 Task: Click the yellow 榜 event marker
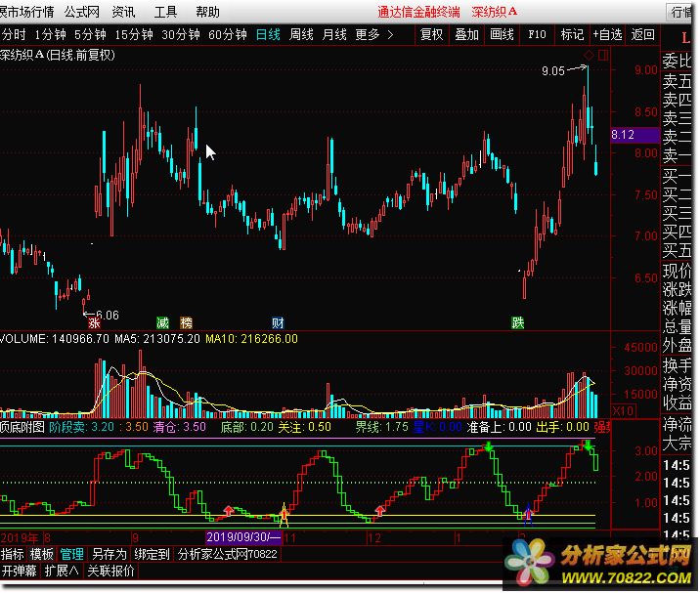(x=186, y=322)
